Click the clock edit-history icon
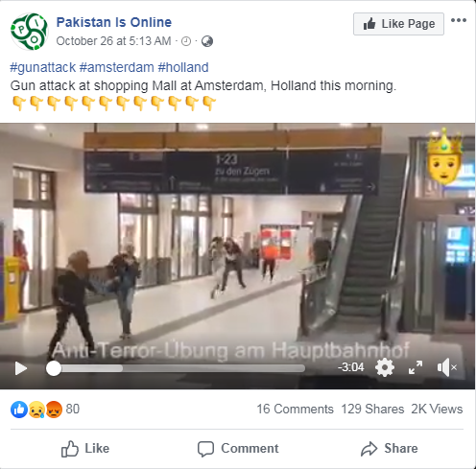Image resolution: width=476 pixels, height=469 pixels. tap(186, 41)
